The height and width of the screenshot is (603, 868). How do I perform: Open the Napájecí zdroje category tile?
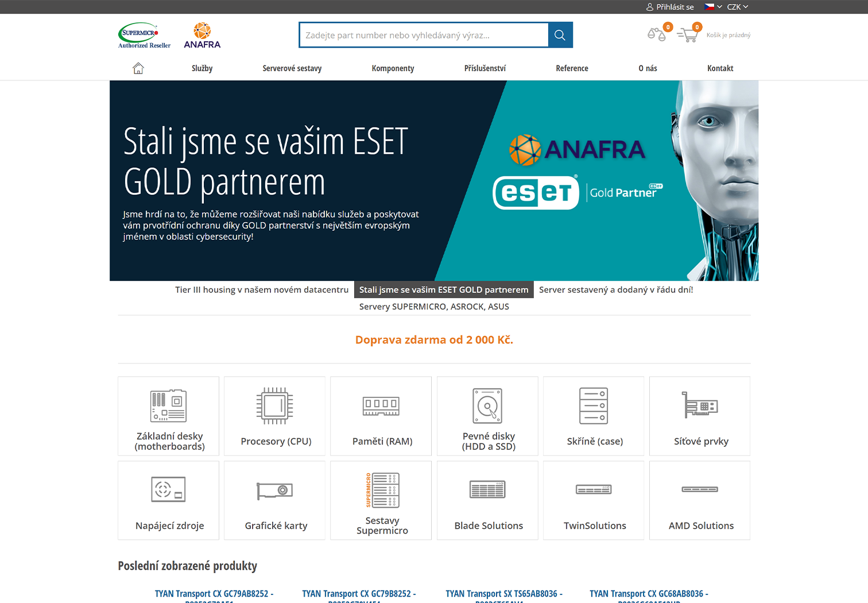169,500
